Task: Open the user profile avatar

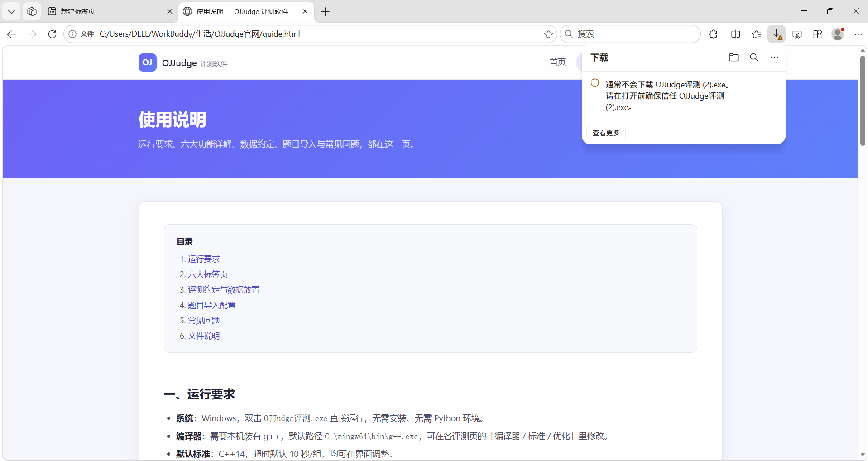Action: tap(838, 34)
